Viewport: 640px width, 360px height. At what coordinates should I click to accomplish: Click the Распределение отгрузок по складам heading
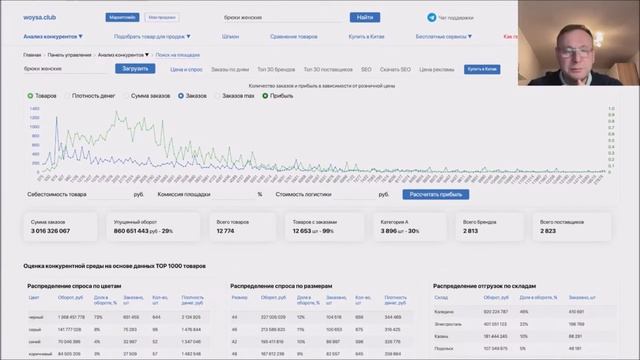484,286
